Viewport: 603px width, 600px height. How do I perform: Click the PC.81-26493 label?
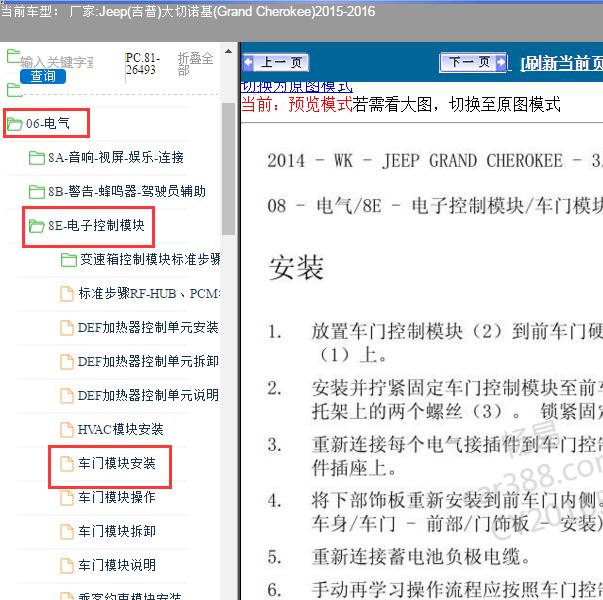coord(143,64)
